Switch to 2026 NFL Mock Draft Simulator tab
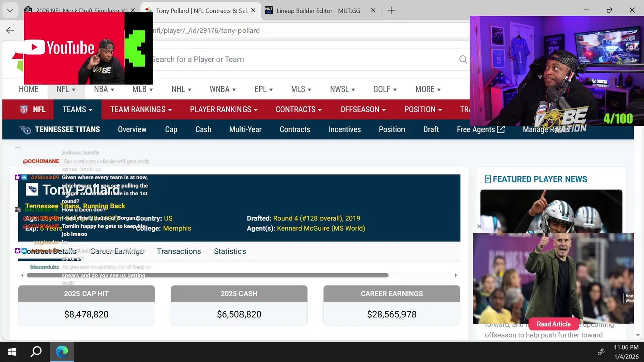The height and width of the screenshot is (362, 644). (x=80, y=10)
